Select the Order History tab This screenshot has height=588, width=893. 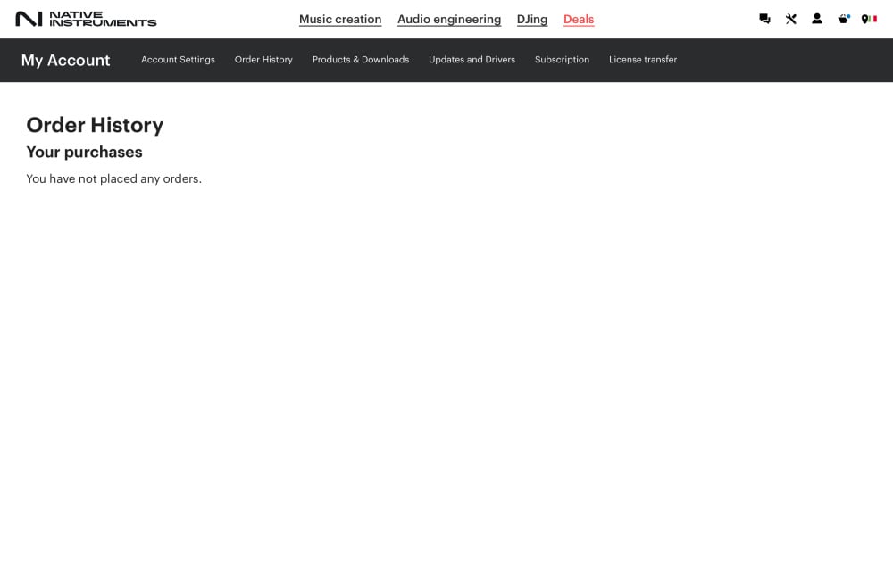[263, 60]
